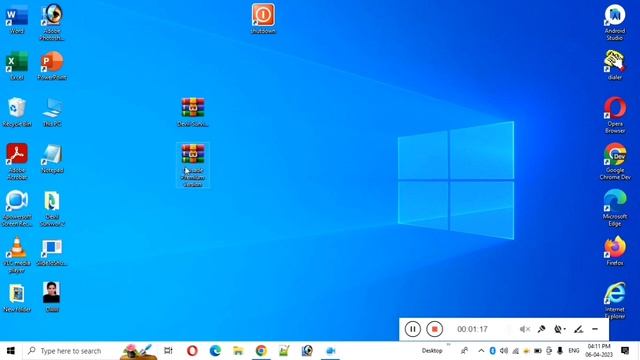640x360 pixels.
Task: Select the Internet Explorer desktop shortcut
Action: 615,301
